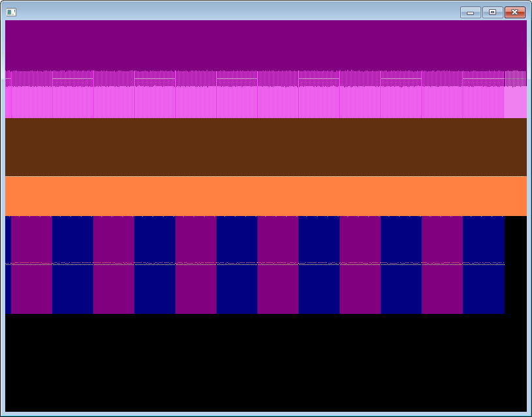This screenshot has width=532, height=417.
Task: Select the second purple stripe from the left
Action: [x=113, y=287]
